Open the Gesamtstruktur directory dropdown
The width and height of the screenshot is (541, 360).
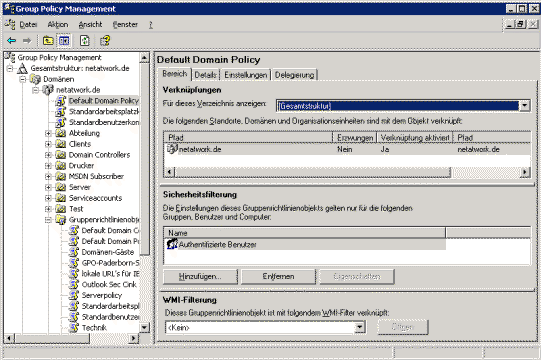pyautogui.click(x=524, y=106)
